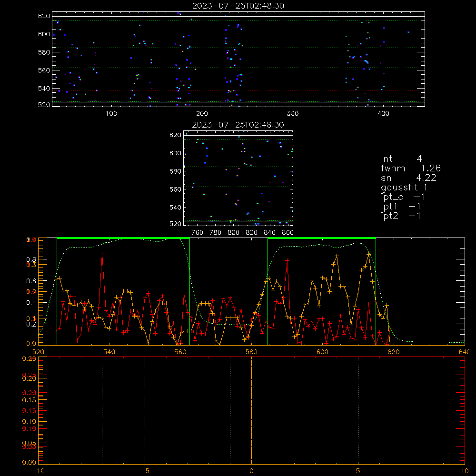The height and width of the screenshot is (476, 476).
Task: Click x-axis label 10 of the bottom plot
Action: [x=465, y=471]
